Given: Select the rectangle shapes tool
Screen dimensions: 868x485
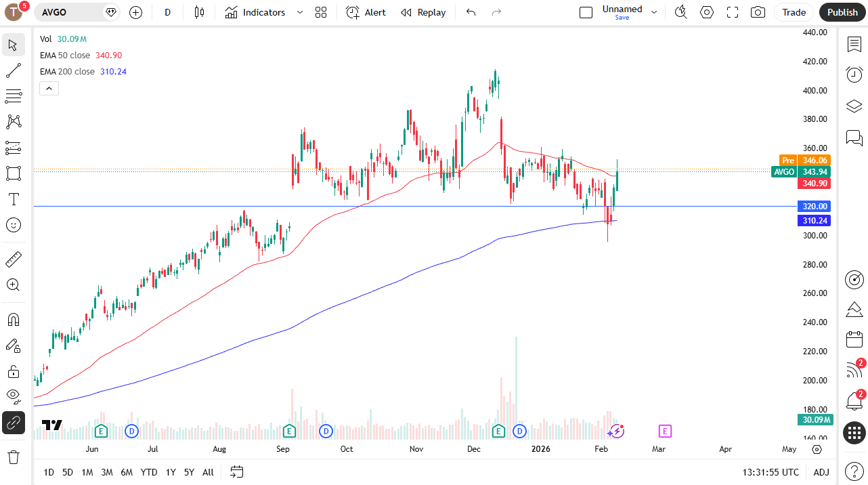Looking at the screenshot, I should (x=13, y=173).
